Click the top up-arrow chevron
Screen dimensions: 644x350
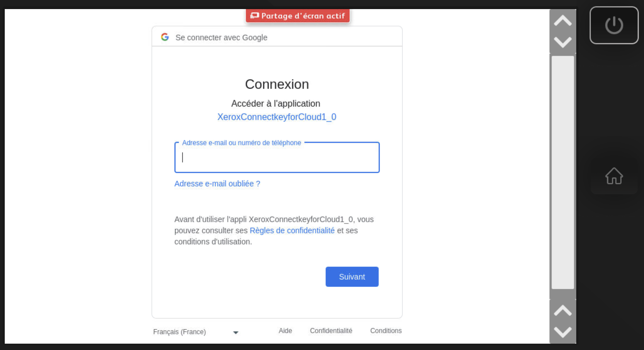click(x=562, y=20)
